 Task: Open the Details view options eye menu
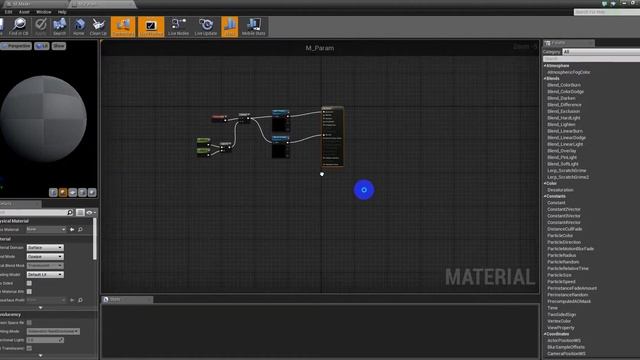[91, 212]
